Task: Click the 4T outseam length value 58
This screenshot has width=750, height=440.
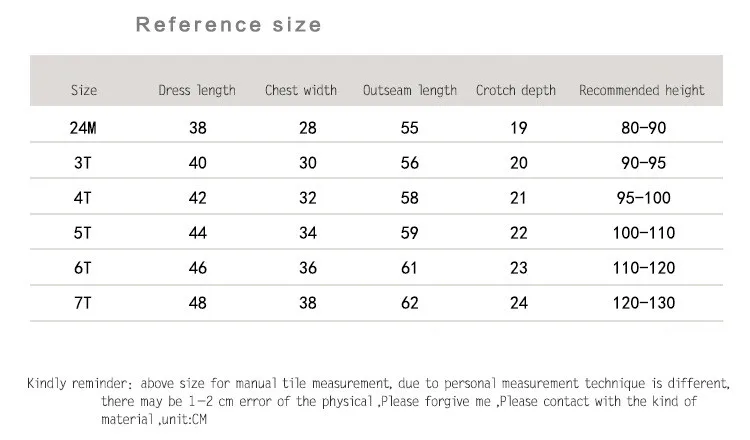Action: [409, 198]
